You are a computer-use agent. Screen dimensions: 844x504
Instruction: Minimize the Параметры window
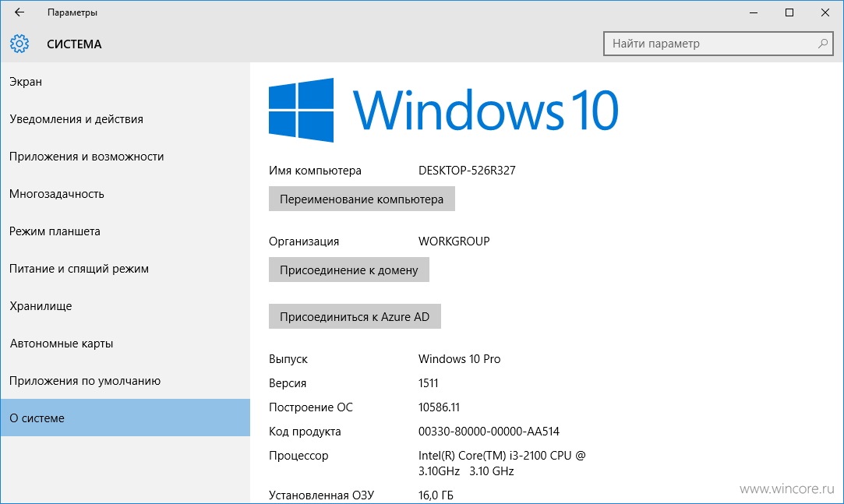754,12
